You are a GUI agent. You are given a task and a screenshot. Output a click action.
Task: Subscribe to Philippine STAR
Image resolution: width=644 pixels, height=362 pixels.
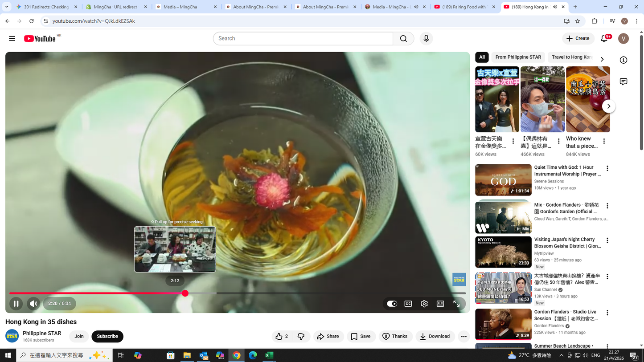pos(107,337)
